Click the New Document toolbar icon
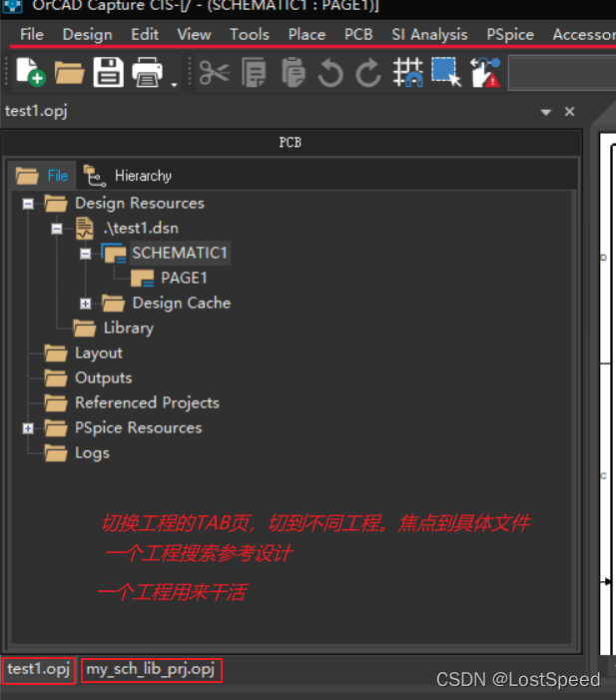616x700 pixels. tap(30, 72)
